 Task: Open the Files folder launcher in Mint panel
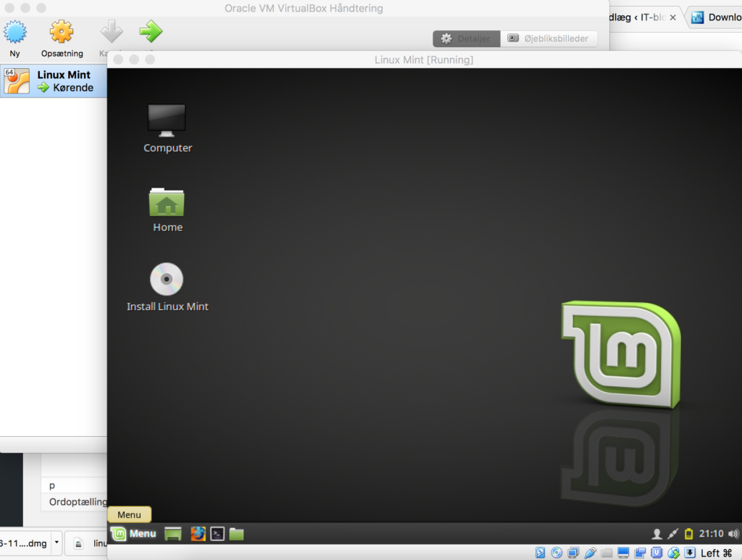(x=237, y=534)
